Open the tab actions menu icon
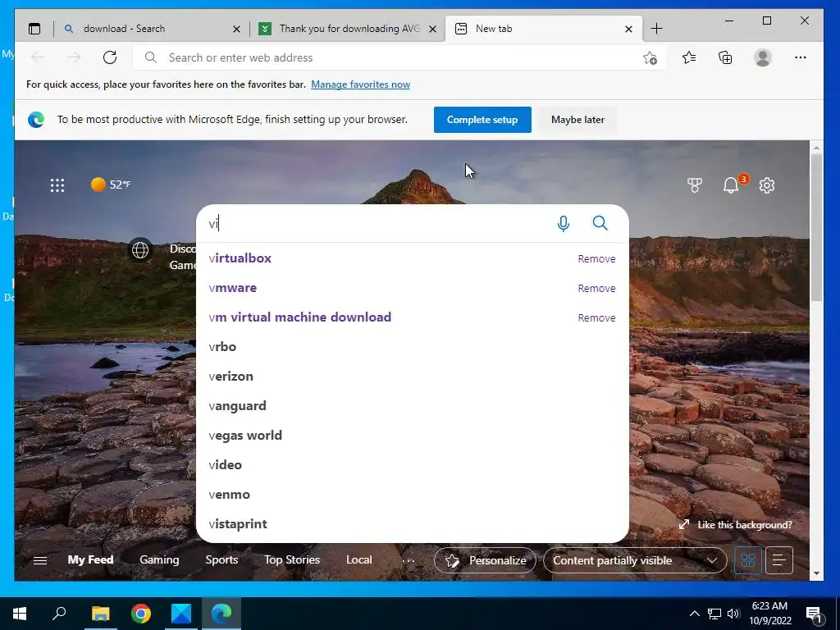Screen dimensions: 840x630 pyautogui.click(x=34, y=29)
